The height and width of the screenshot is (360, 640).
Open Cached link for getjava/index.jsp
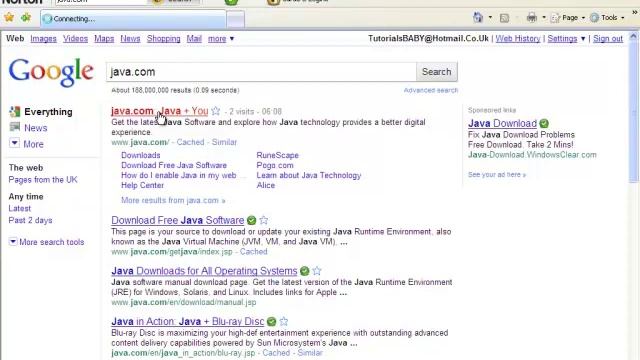[253, 252]
